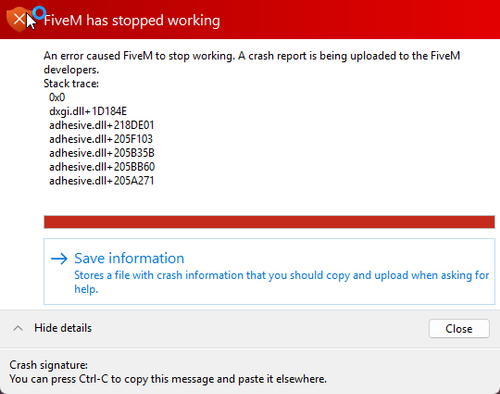The height and width of the screenshot is (394, 500).
Task: Click stack entry 'adhesive.dll+218DE01'
Action: pyautogui.click(x=102, y=125)
